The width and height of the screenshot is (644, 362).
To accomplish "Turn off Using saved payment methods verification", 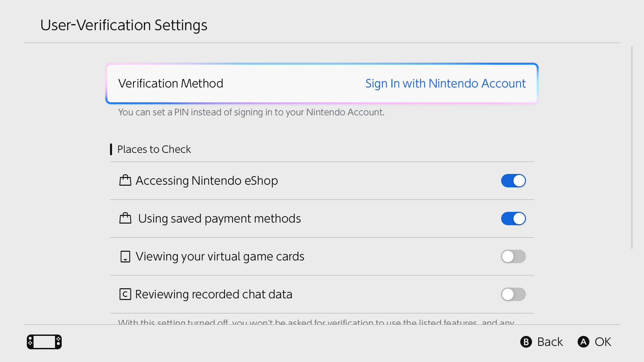I will [513, 218].
